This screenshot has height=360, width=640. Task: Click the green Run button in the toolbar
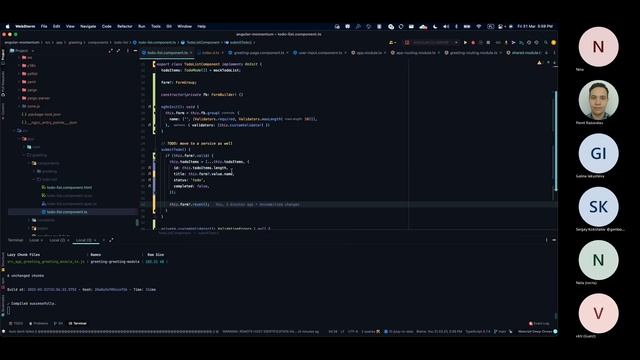[465, 42]
